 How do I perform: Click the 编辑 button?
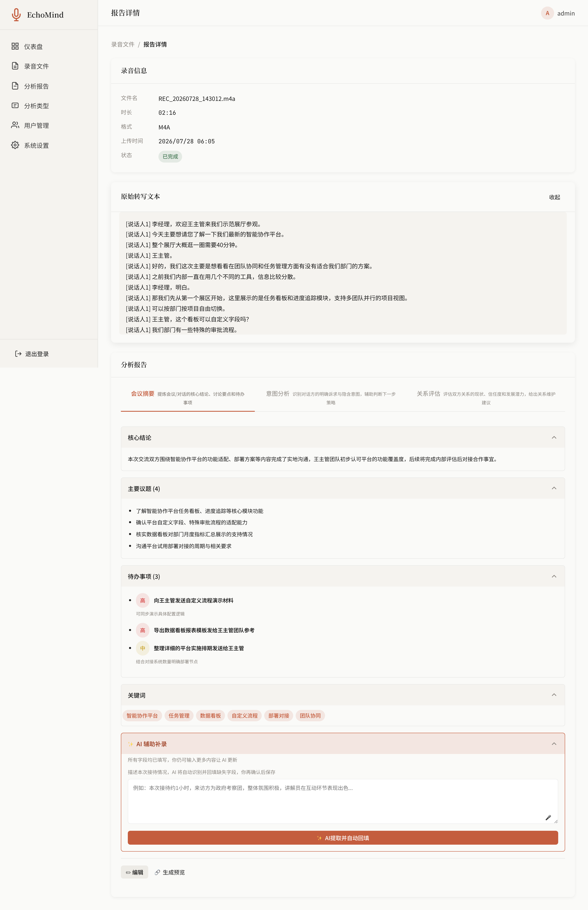pyautogui.click(x=134, y=872)
